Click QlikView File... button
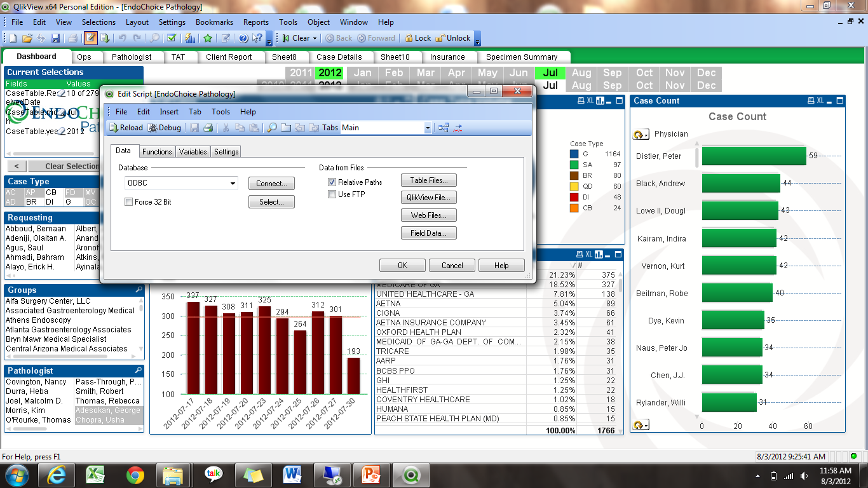Screen dimensions: 868x488 coord(429,198)
